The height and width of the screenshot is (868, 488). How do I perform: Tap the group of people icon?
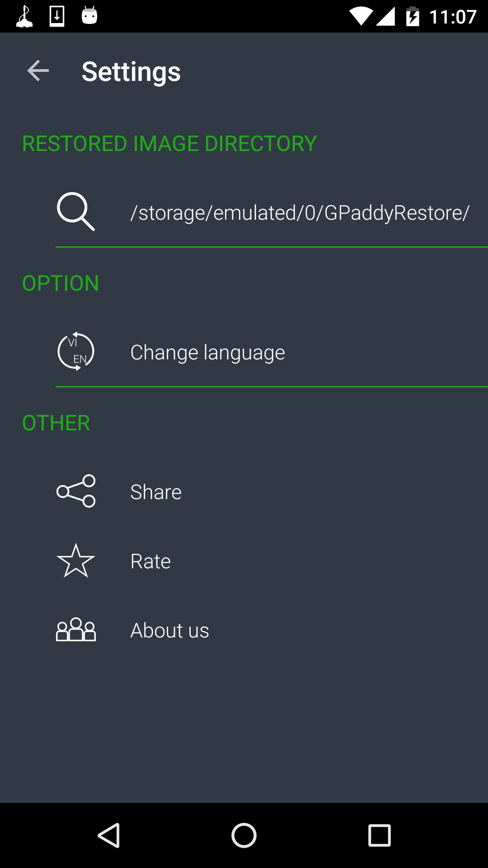coord(75,630)
